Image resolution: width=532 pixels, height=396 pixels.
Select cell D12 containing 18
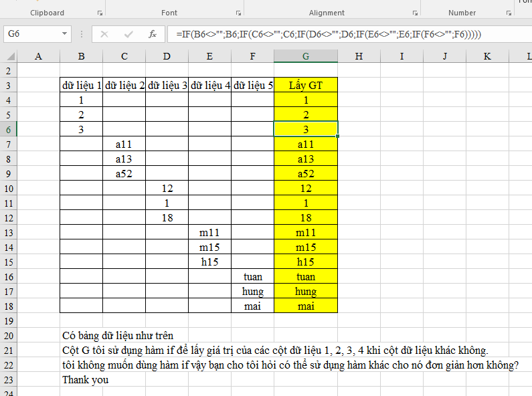click(167, 217)
